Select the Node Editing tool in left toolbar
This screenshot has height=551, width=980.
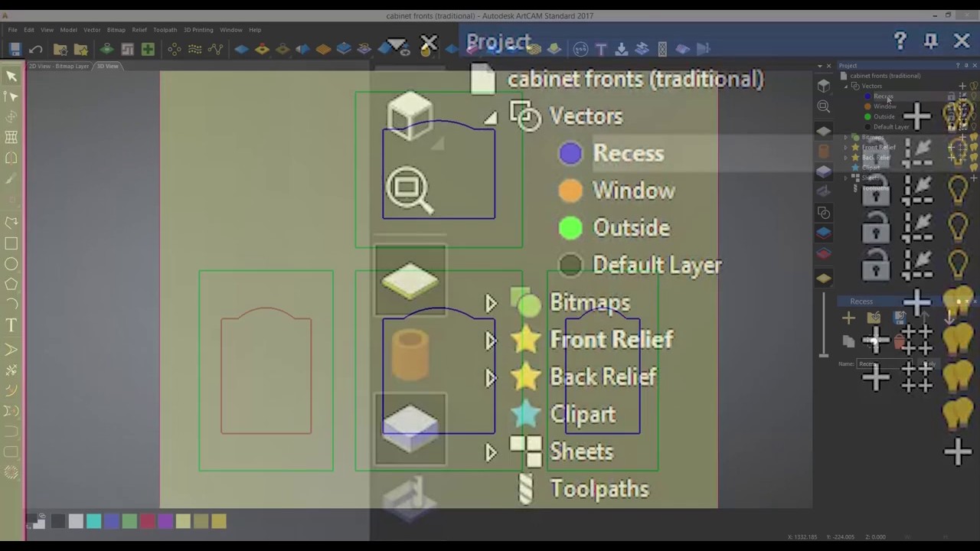click(11, 96)
